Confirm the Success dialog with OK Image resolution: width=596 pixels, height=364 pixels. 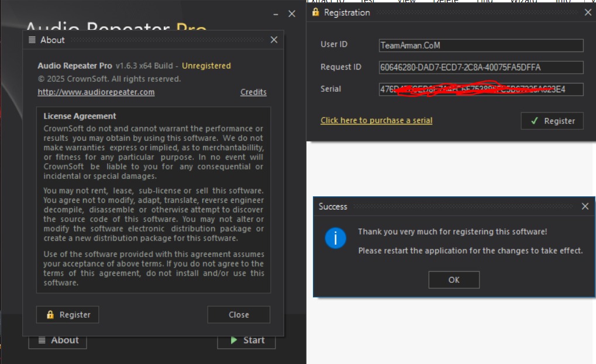pos(454,280)
